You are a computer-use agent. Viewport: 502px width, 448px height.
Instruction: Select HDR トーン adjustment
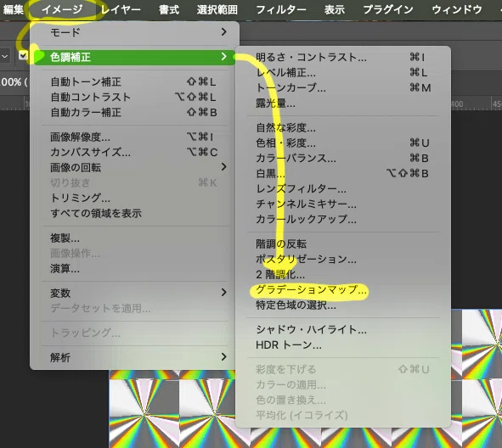(343, 345)
